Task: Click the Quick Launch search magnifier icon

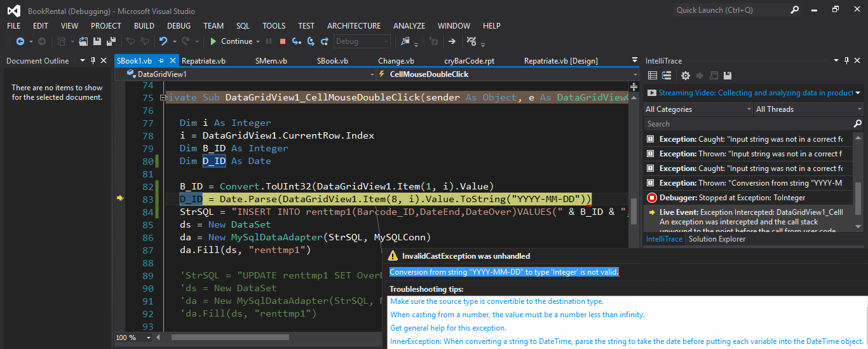Action: click(795, 10)
